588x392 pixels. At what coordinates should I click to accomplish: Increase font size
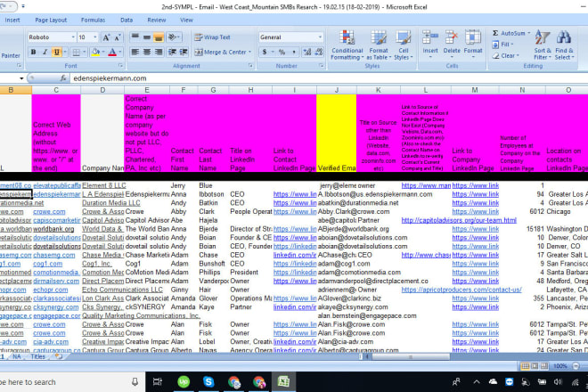pos(107,37)
